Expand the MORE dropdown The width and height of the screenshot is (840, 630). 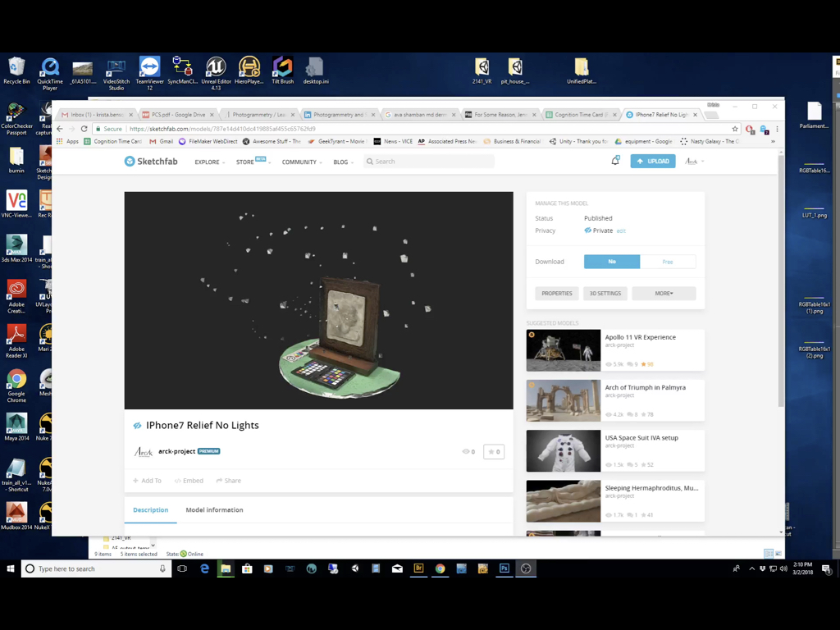664,294
